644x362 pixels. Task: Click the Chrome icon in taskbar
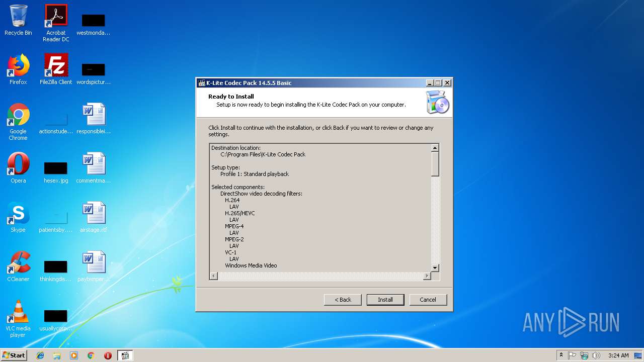point(91,355)
